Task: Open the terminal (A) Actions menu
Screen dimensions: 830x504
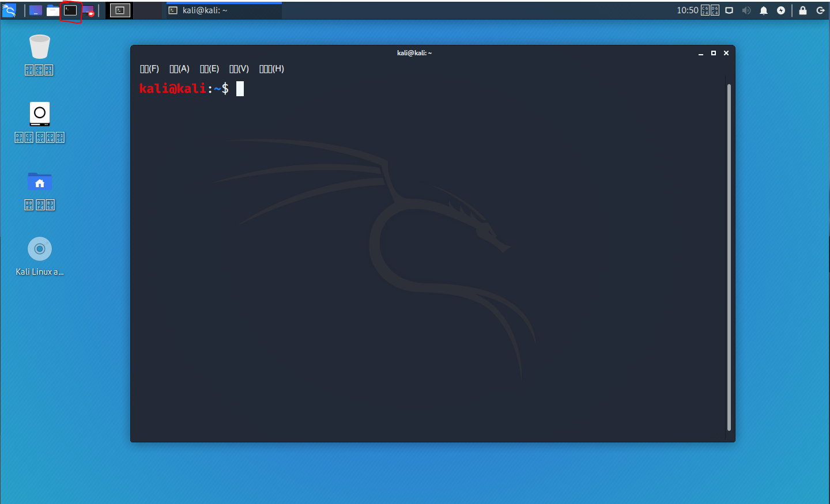Action: tap(179, 69)
